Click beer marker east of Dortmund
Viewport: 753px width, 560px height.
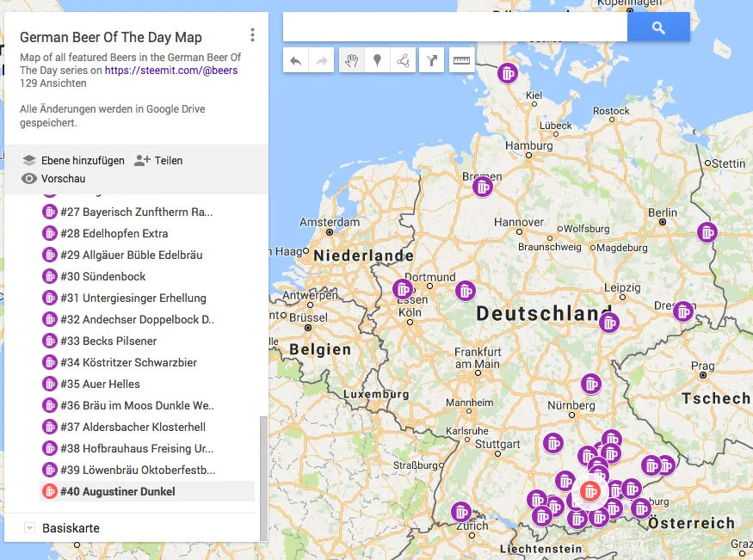[466, 291]
